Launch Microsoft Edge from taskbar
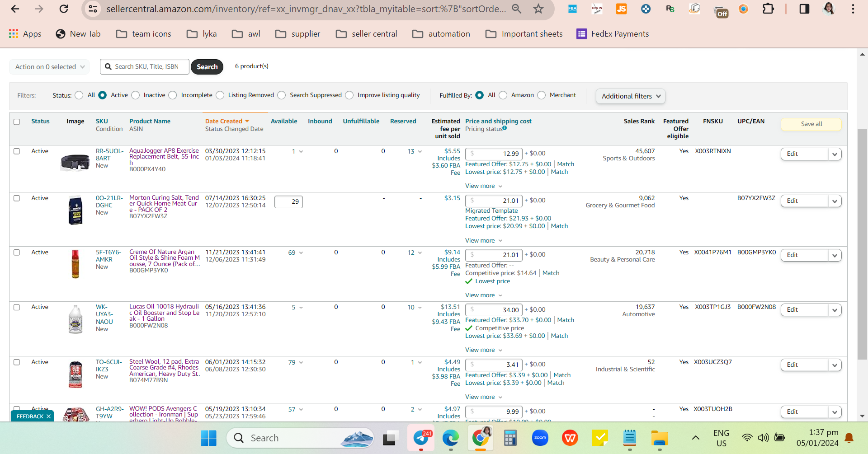The width and height of the screenshot is (868, 454). [x=451, y=438]
